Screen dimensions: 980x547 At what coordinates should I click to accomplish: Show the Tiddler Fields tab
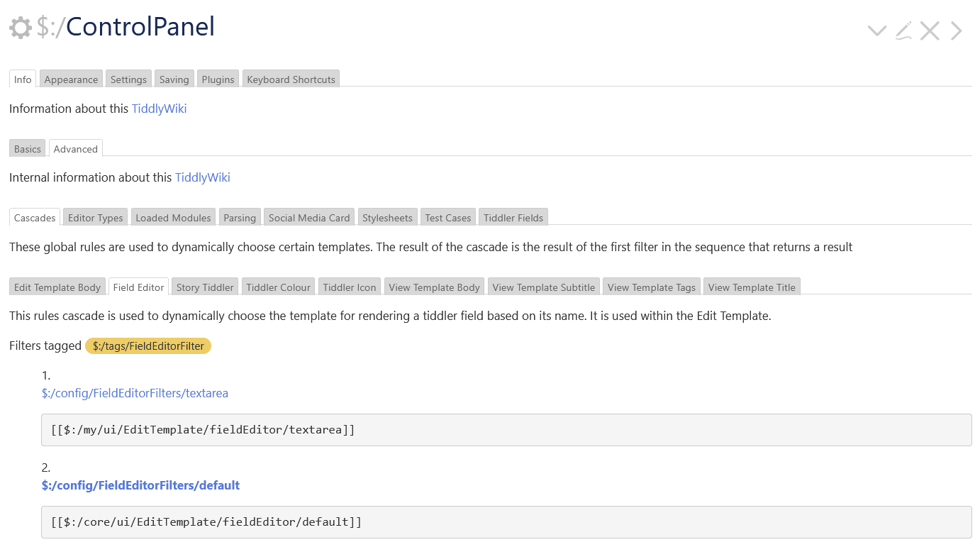pos(513,217)
